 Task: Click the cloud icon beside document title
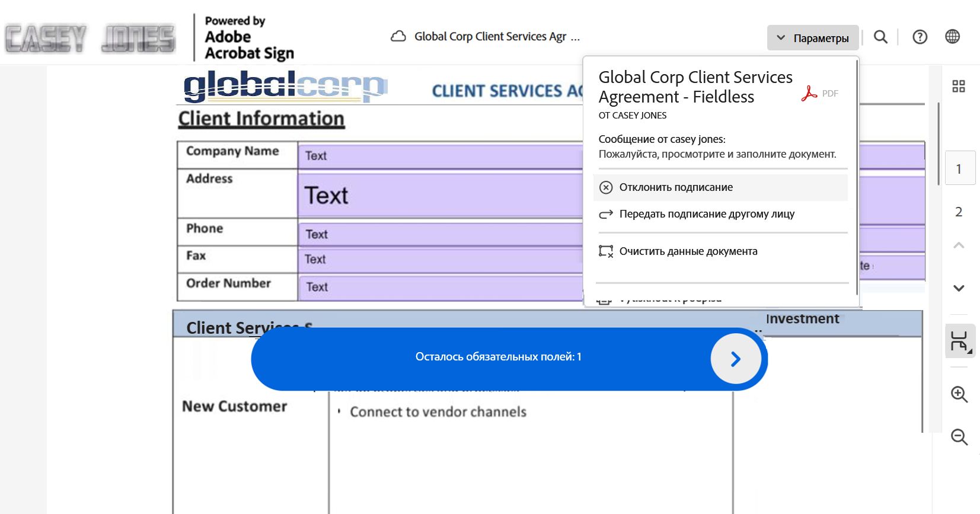coord(398,36)
